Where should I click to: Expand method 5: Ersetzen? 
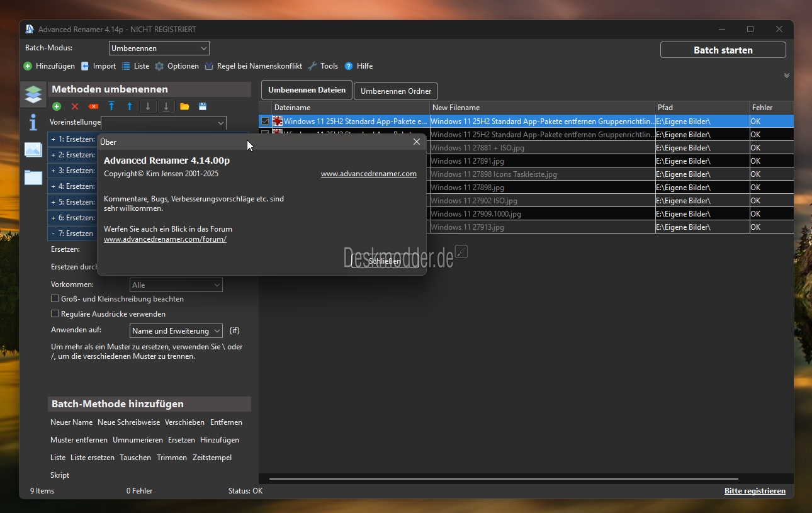pyautogui.click(x=54, y=202)
